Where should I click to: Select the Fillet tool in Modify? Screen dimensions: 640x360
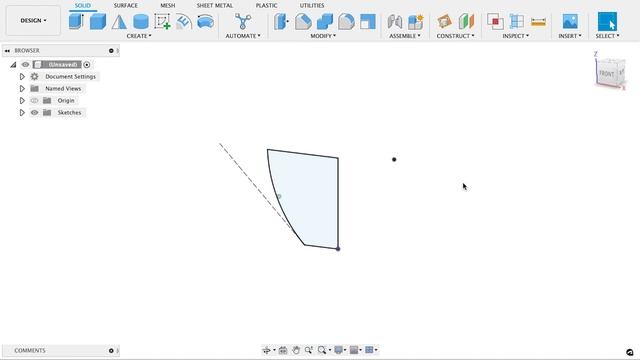point(303,21)
